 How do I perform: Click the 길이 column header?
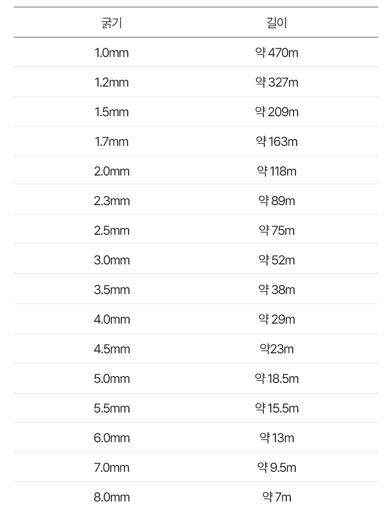[277, 23]
